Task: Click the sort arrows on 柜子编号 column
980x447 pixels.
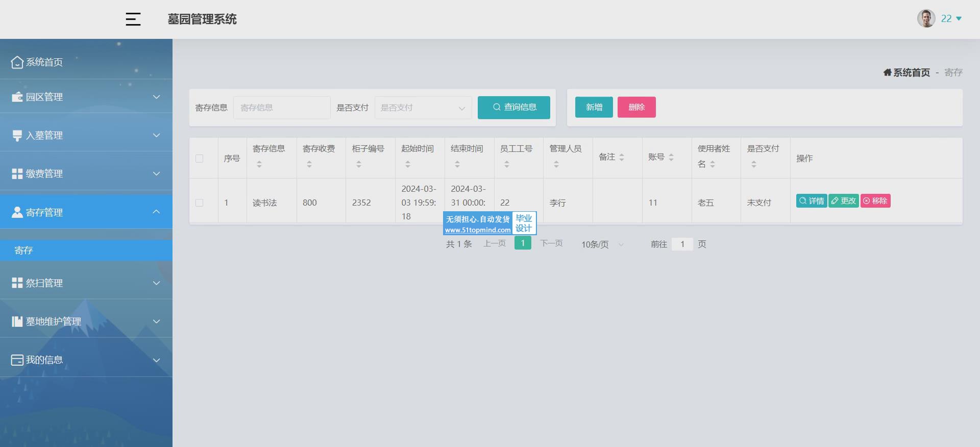Action: 359,164
